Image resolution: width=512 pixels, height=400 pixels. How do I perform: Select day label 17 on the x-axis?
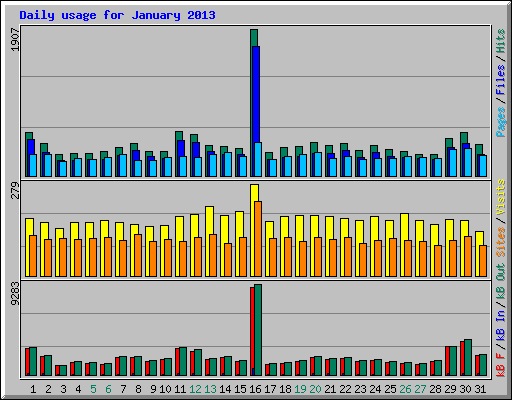tap(270, 389)
